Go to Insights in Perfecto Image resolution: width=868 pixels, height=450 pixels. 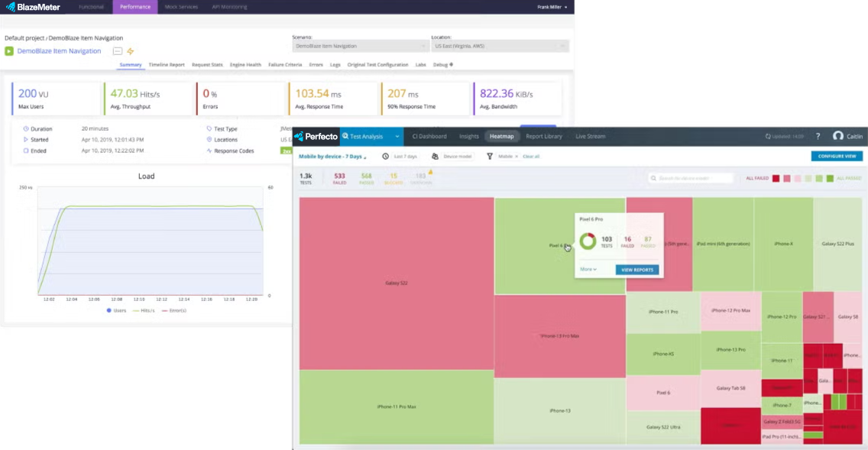(469, 136)
